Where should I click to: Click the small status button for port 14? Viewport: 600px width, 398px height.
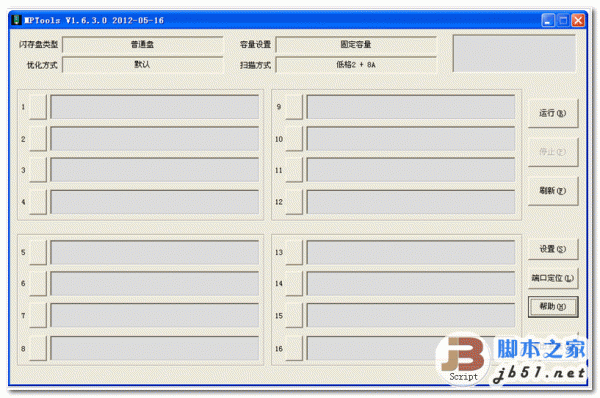coord(294,284)
